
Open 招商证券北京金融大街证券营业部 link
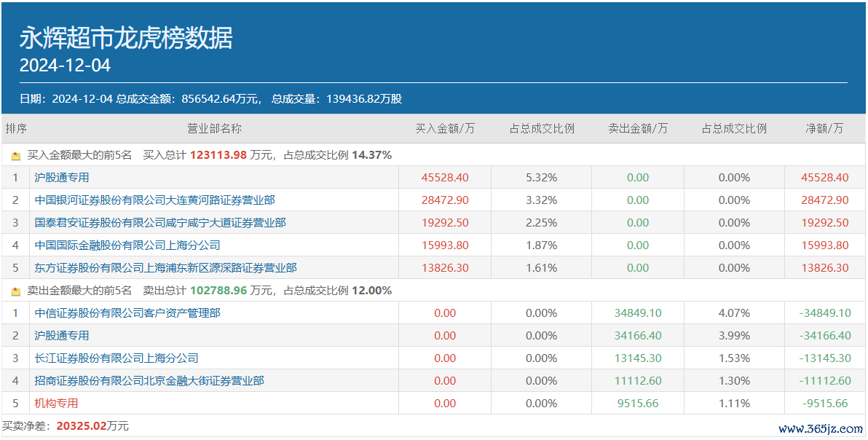pyautogui.click(x=149, y=381)
